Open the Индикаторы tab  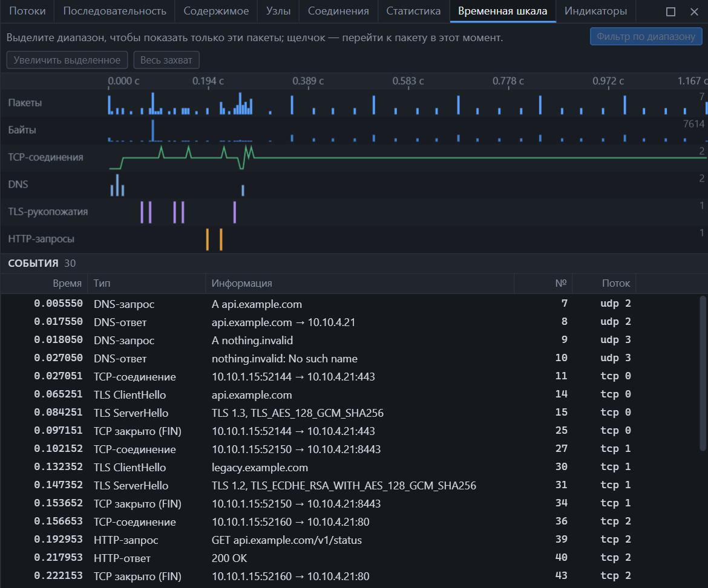click(x=595, y=11)
